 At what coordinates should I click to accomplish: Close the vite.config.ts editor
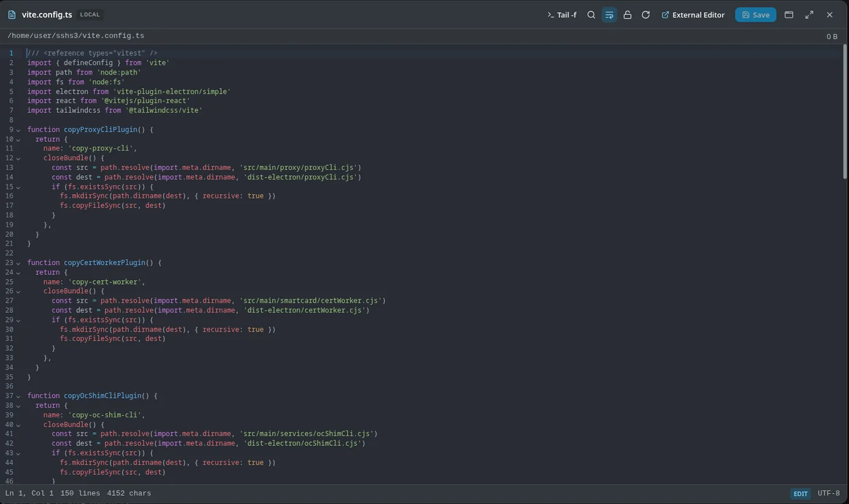pyautogui.click(x=830, y=15)
